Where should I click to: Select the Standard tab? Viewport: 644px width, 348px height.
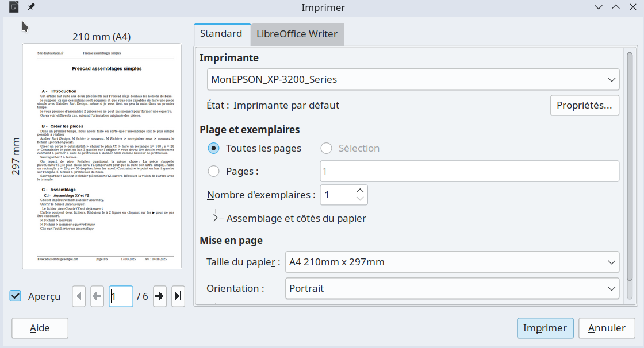click(221, 34)
